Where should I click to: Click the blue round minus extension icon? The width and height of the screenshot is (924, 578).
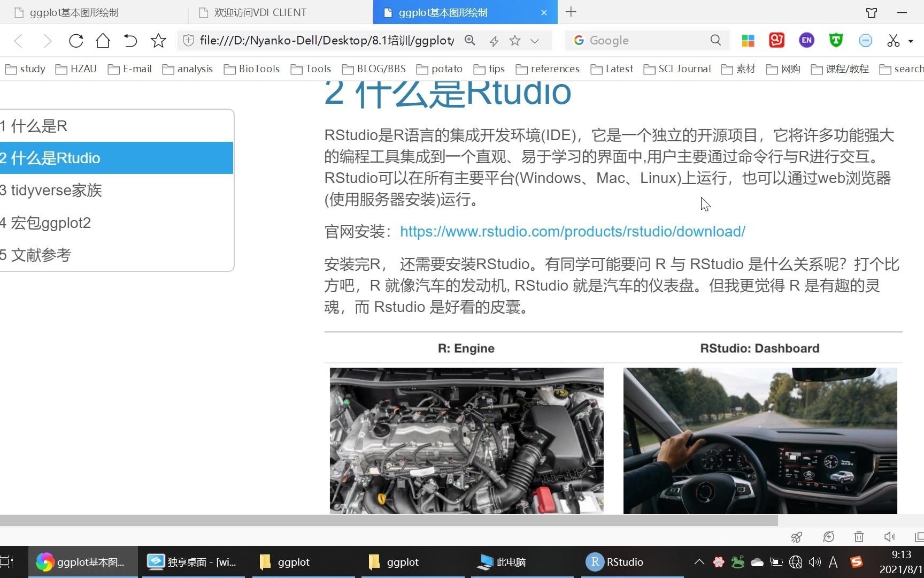tap(865, 40)
